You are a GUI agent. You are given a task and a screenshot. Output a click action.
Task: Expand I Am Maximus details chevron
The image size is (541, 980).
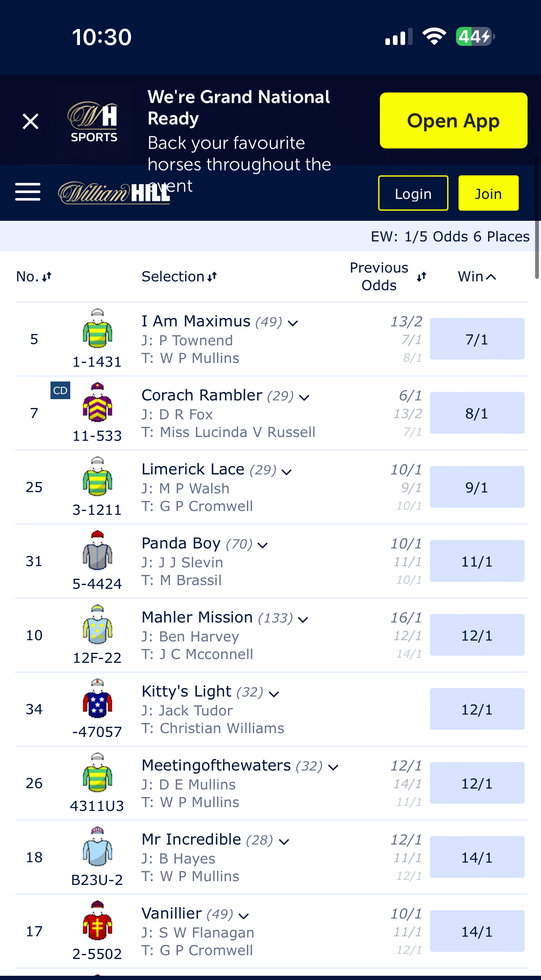click(x=293, y=323)
